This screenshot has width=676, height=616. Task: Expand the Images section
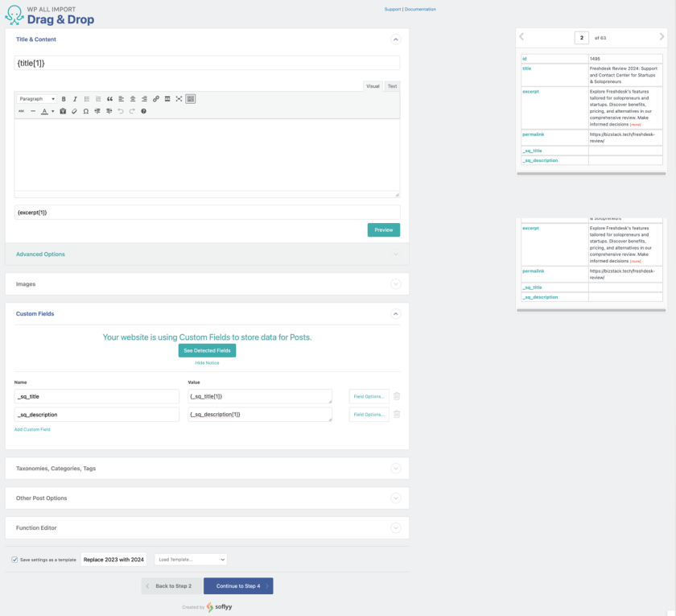coord(395,284)
